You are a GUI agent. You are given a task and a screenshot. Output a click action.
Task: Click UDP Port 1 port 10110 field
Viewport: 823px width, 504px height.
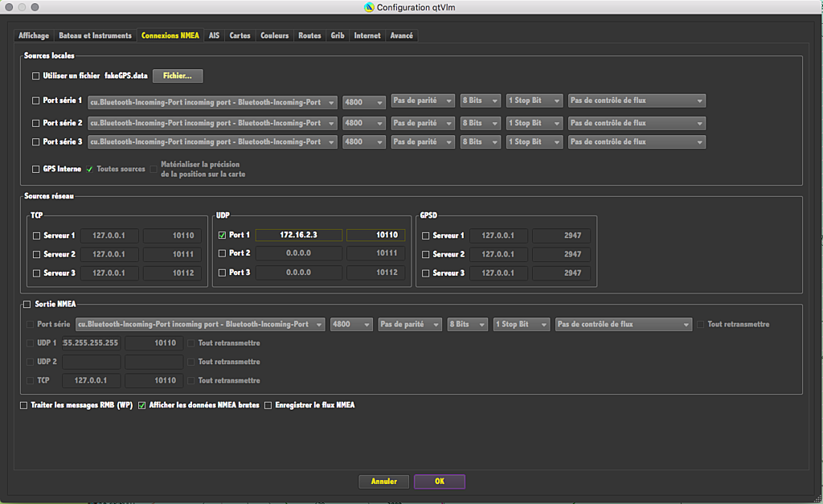click(376, 236)
